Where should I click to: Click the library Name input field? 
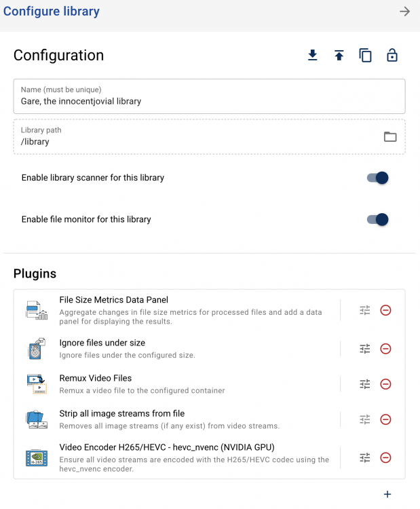pos(210,96)
